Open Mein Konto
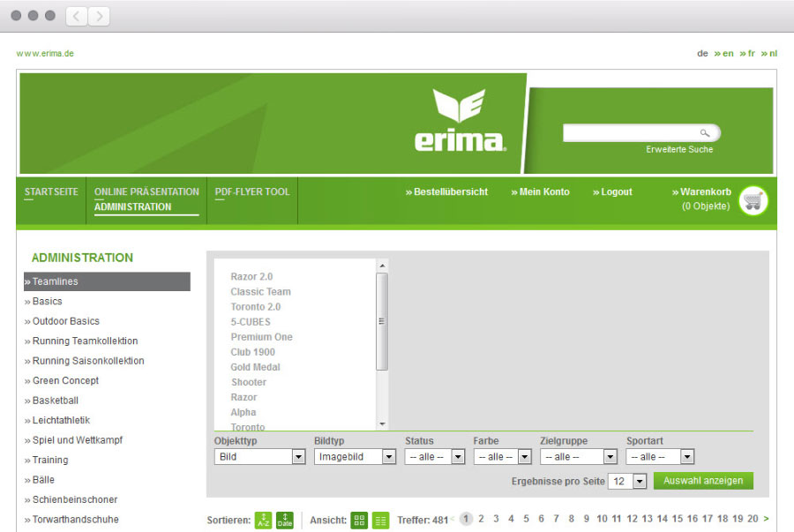The width and height of the screenshot is (794, 532). [540, 191]
